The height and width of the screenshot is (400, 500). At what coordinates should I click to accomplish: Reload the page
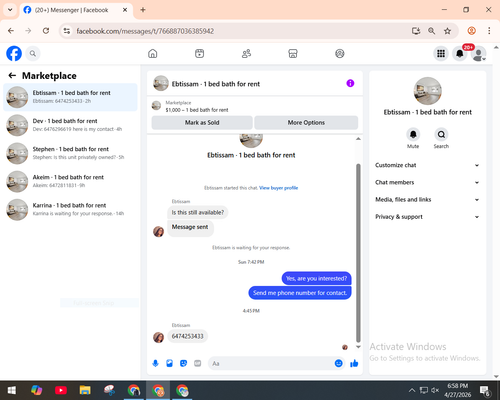pos(46,31)
